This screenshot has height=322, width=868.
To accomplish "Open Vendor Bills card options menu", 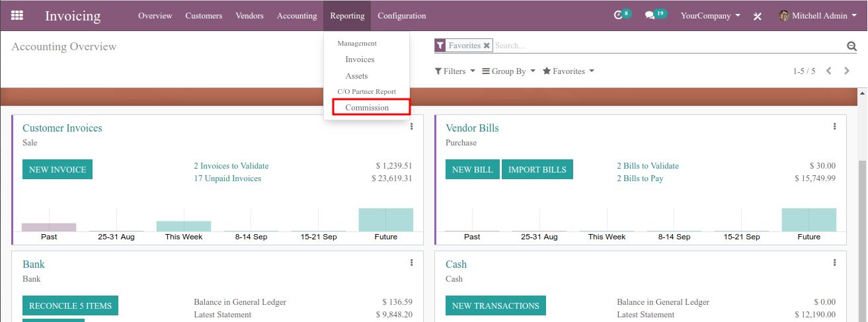I will (x=834, y=127).
